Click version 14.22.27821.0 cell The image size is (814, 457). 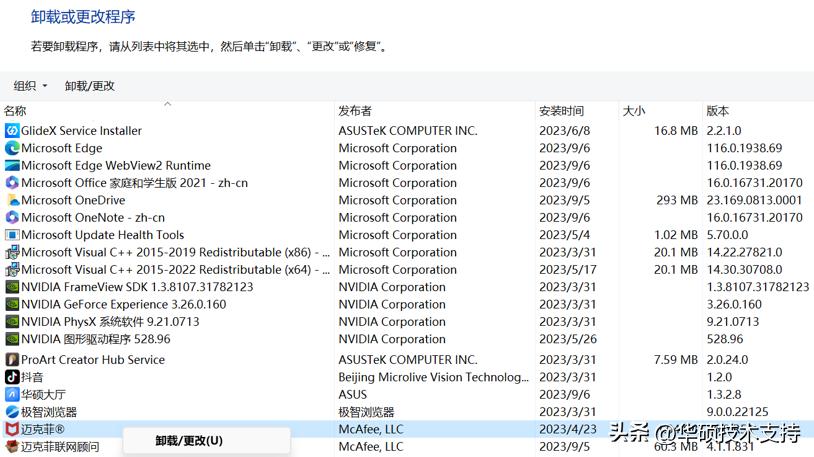point(744,252)
